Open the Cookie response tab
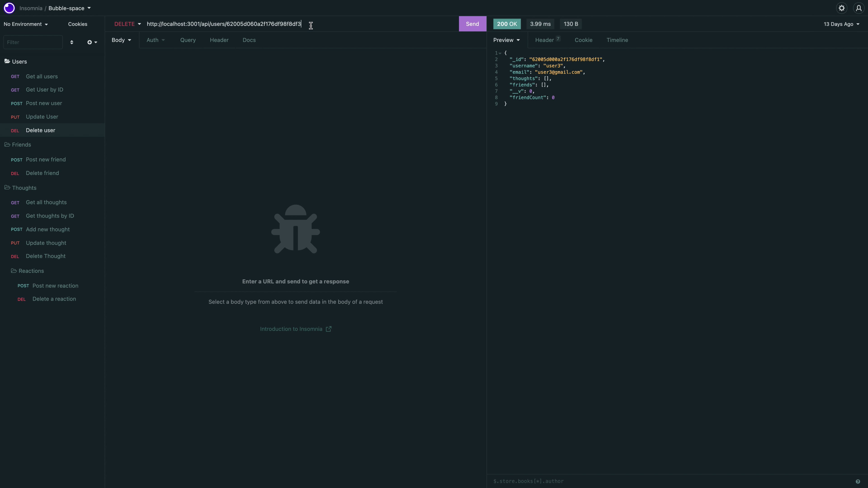Image resolution: width=868 pixels, height=488 pixels. (583, 40)
